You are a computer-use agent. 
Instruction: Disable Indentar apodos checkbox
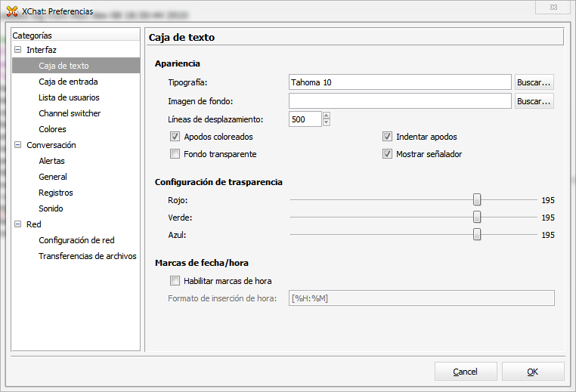[x=388, y=137]
